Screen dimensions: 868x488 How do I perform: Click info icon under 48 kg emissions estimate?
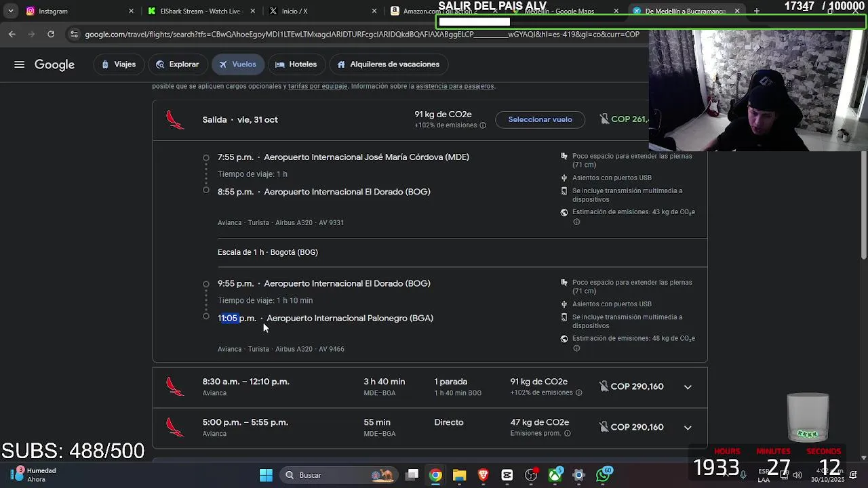pos(576,348)
